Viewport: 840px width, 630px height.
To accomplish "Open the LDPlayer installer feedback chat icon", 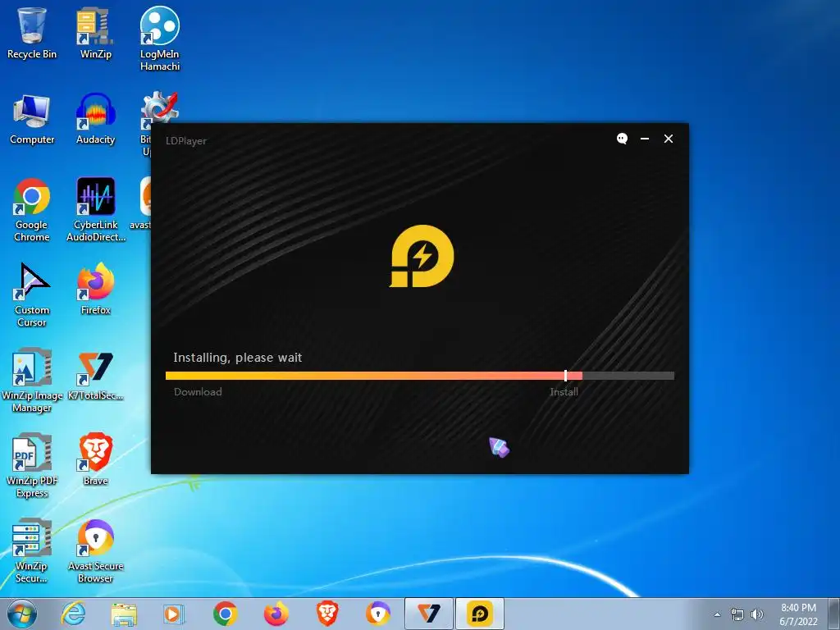I will click(x=622, y=139).
